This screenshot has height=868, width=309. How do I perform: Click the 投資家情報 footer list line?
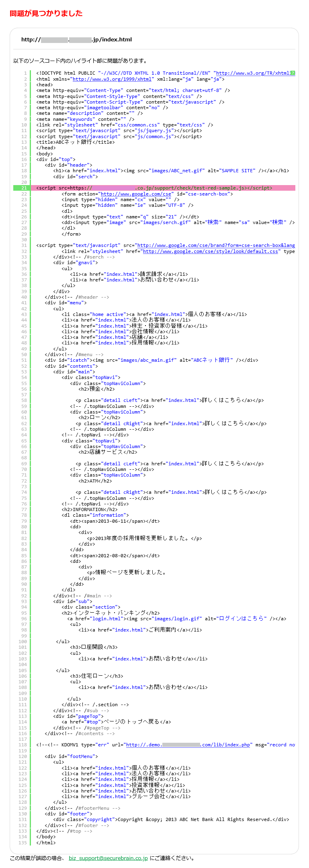click(x=123, y=785)
